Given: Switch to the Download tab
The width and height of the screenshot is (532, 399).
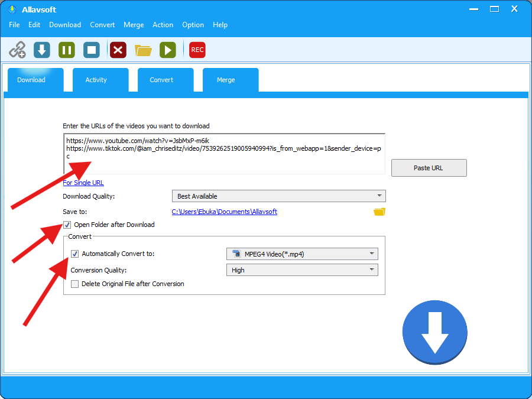Looking at the screenshot, I should (x=35, y=80).
